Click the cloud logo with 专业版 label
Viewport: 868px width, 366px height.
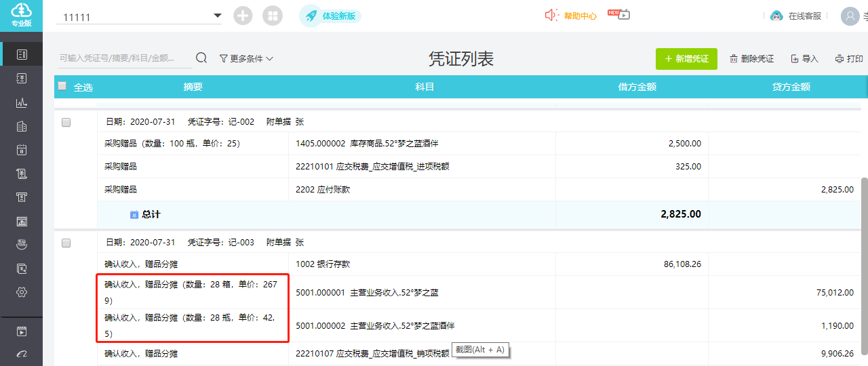tap(21, 15)
